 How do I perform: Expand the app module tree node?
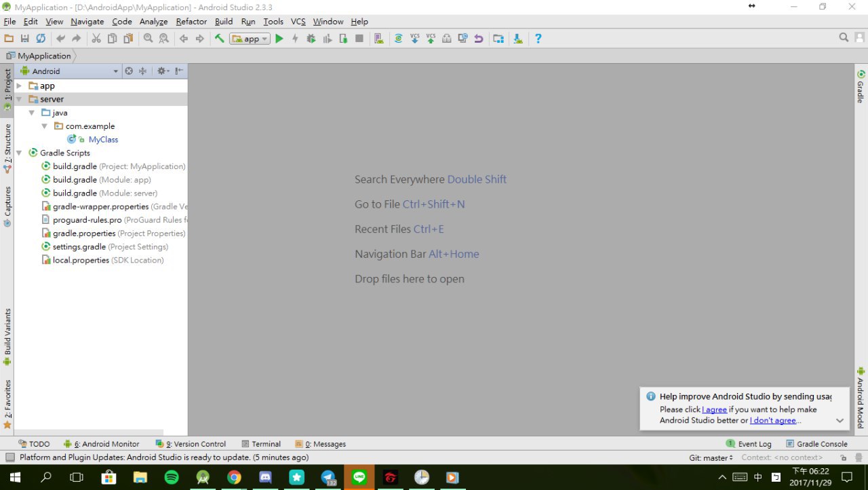(x=19, y=86)
